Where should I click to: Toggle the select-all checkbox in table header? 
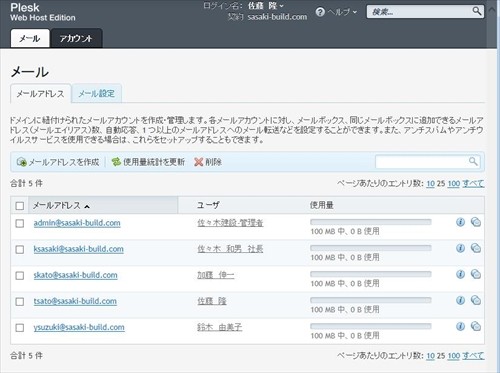20,206
